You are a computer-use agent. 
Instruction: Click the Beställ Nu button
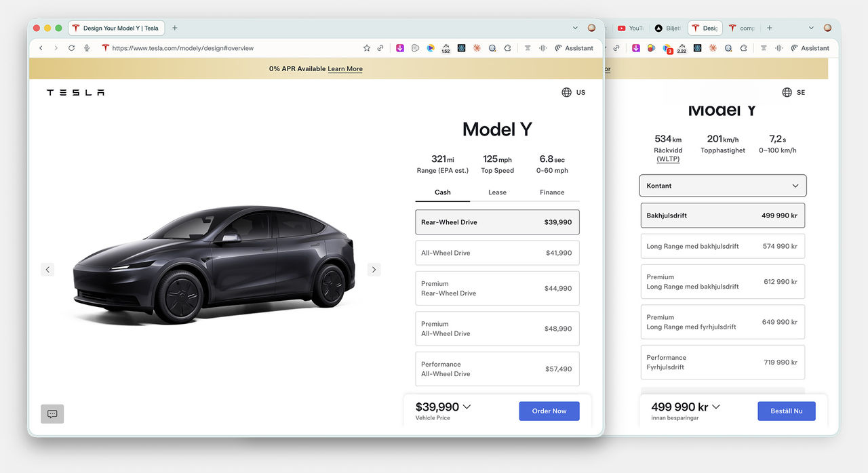point(787,411)
